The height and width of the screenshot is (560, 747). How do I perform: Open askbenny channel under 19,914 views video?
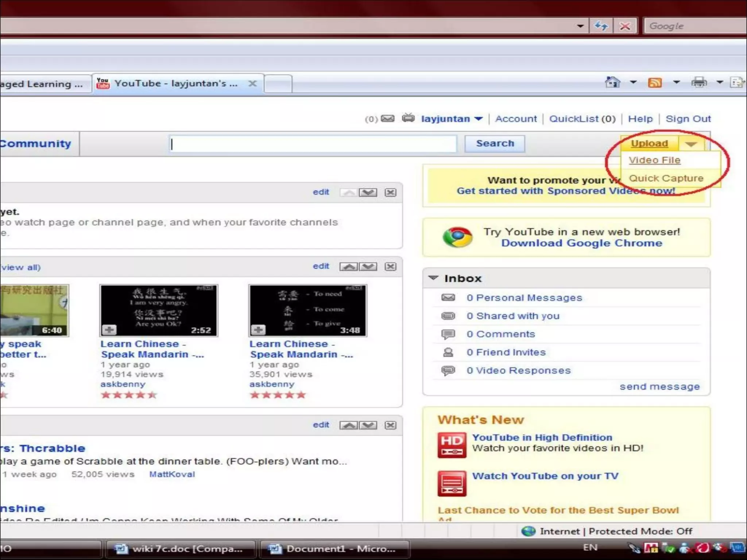[x=123, y=384]
